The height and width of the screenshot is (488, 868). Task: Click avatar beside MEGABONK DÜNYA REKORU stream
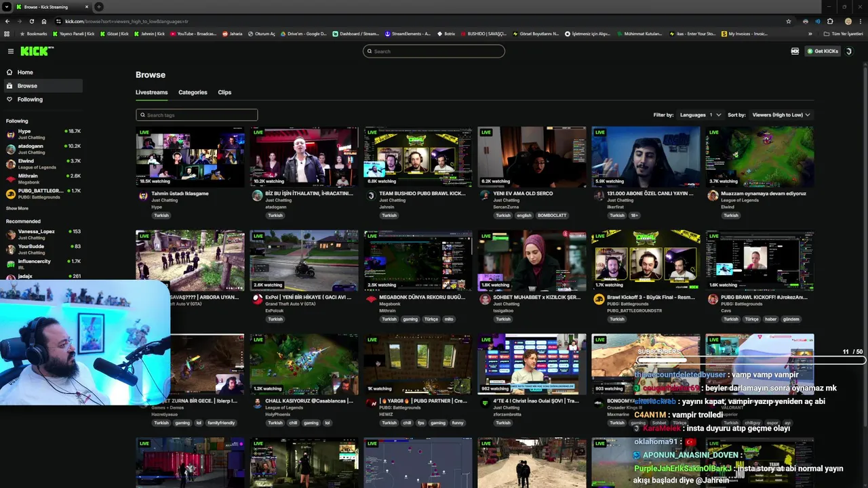click(371, 300)
